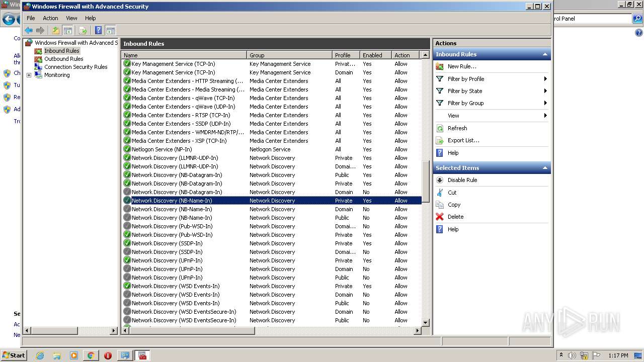Select the Network Discovery (UPnP-In) Public rule
This screenshot has height=362, width=644.
point(272,278)
